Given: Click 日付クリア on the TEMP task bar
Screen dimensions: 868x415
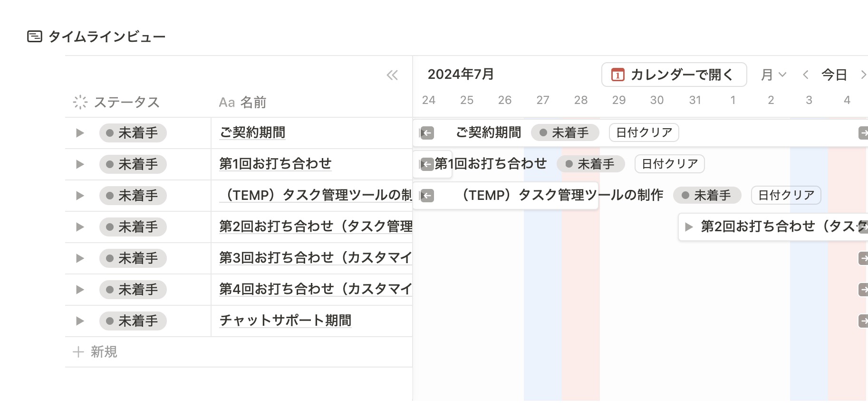Looking at the screenshot, I should (x=786, y=195).
